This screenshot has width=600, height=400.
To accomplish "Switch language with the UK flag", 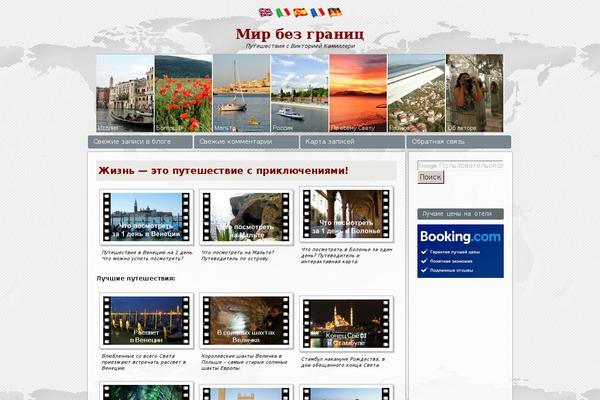I will click(x=265, y=12).
